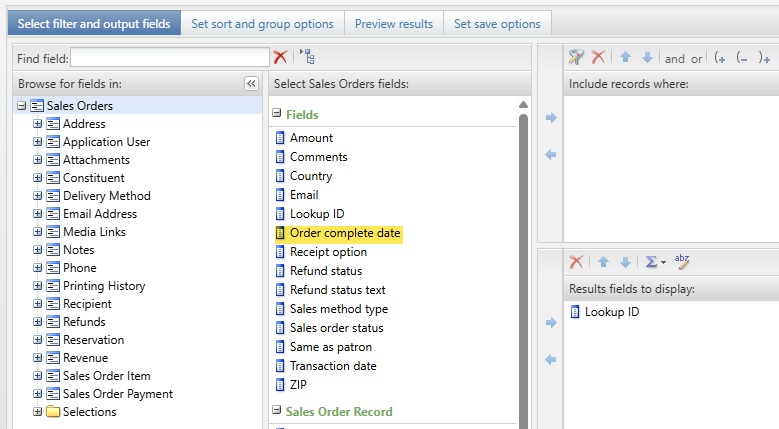Click the tree view toggle icon

pos(307,58)
